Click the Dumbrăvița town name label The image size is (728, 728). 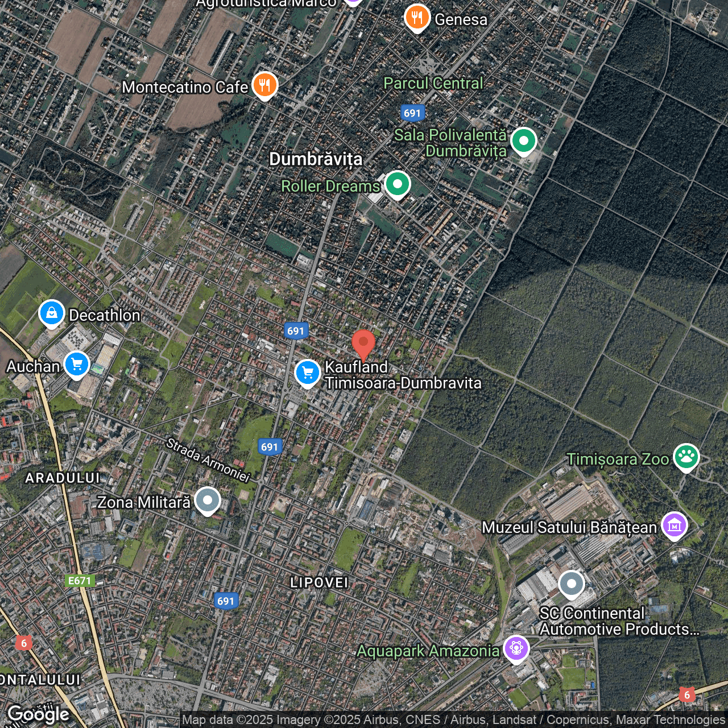316,159
